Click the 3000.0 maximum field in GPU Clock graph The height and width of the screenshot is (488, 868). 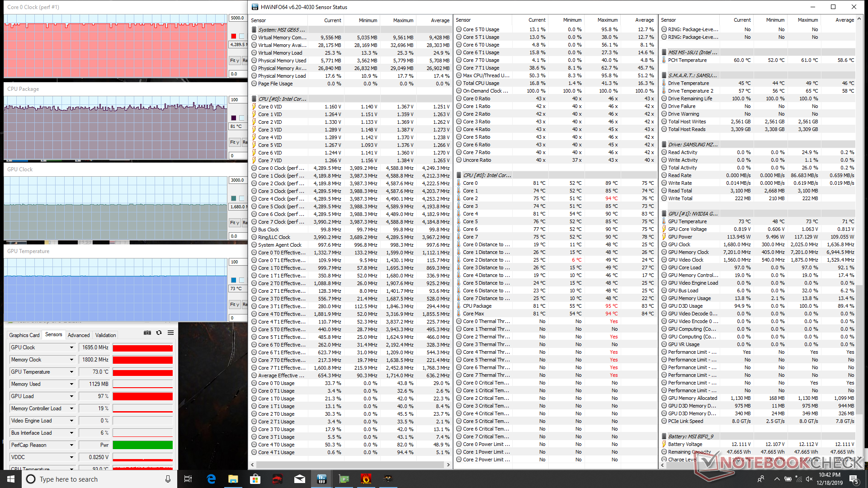point(238,180)
